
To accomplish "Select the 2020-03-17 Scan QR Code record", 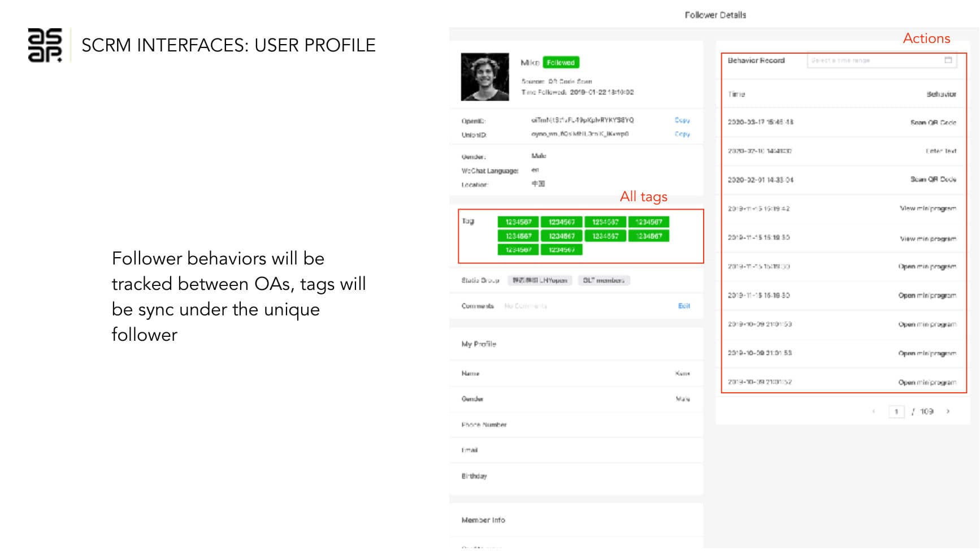I will coord(842,122).
